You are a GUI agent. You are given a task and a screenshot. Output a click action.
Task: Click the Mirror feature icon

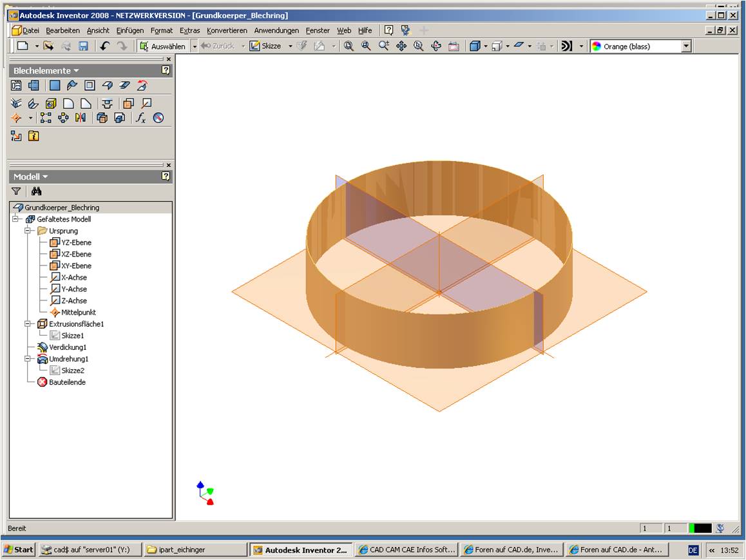pos(80,118)
